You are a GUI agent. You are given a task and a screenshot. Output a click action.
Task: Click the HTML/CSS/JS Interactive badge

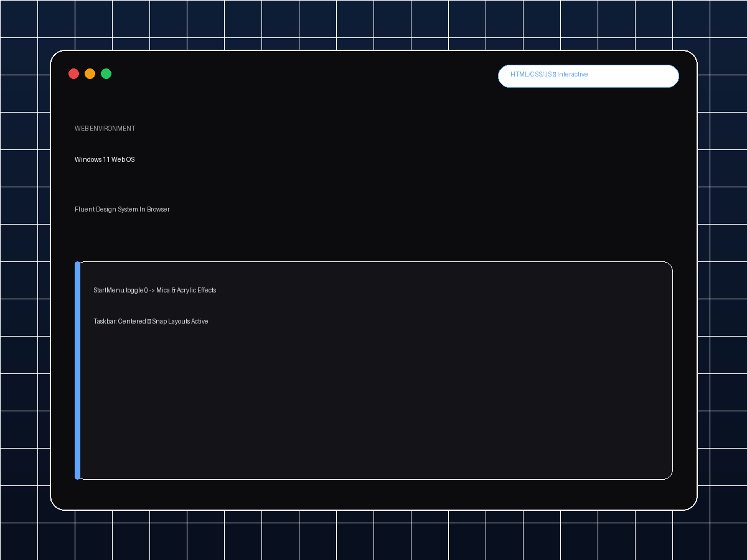coord(588,76)
